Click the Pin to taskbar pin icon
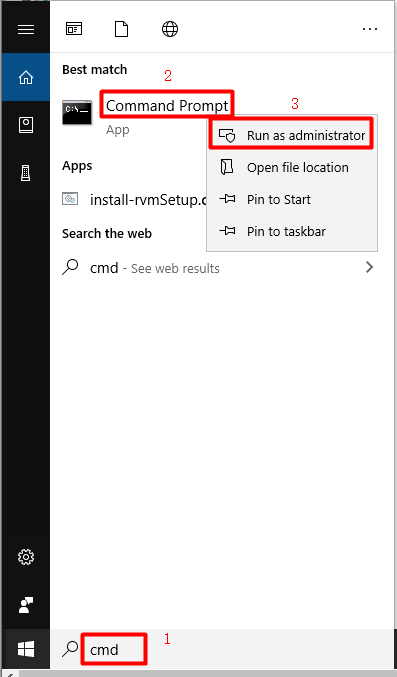Screen dimensions: 397x677 (227, 231)
